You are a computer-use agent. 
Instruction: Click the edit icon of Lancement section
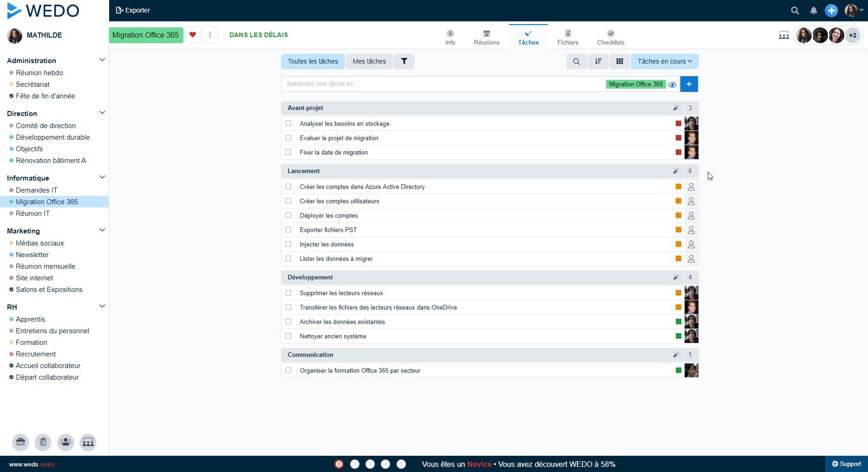point(676,171)
